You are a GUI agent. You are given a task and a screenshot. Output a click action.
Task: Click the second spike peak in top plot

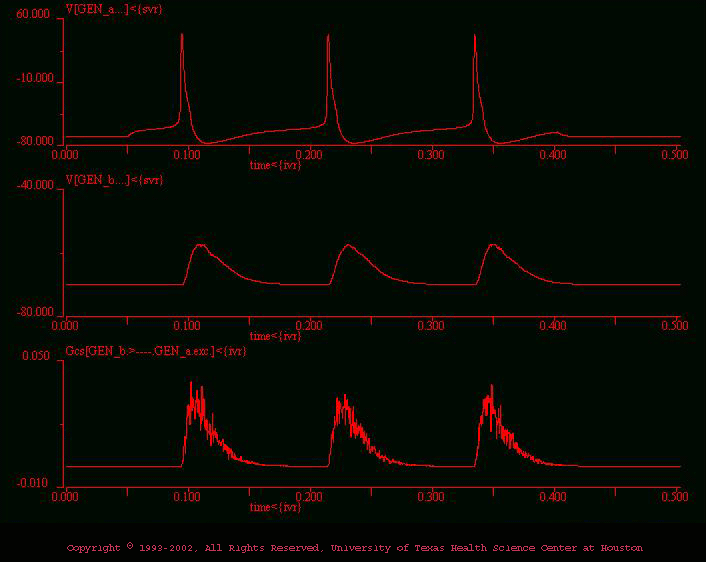pos(328,36)
